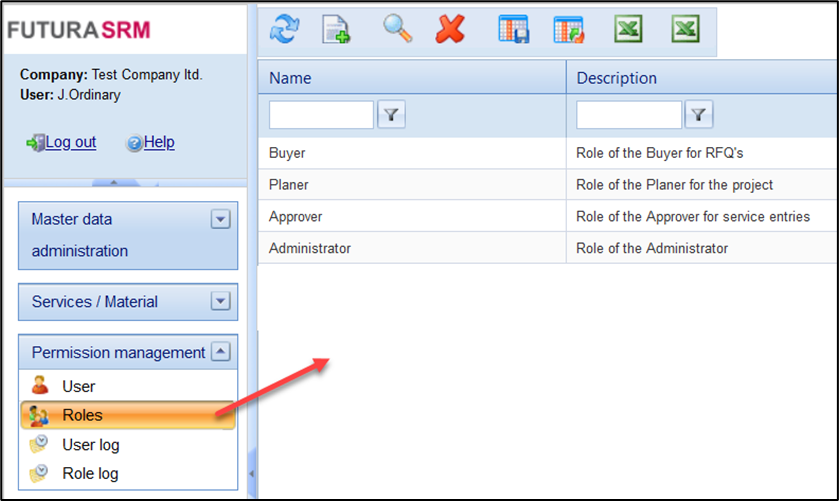The image size is (839, 501).
Task: Expand the Services / Material section
Action: (220, 301)
